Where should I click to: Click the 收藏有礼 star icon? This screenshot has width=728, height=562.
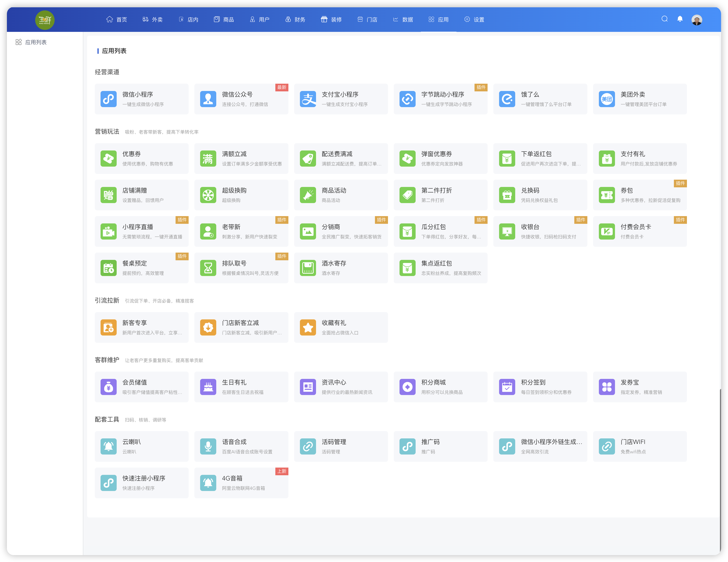tap(308, 327)
